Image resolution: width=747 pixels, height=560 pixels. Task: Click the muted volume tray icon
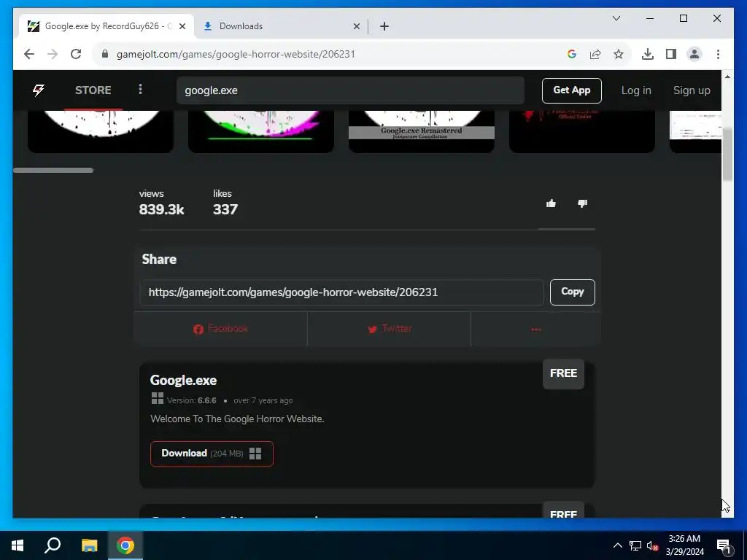pos(652,545)
